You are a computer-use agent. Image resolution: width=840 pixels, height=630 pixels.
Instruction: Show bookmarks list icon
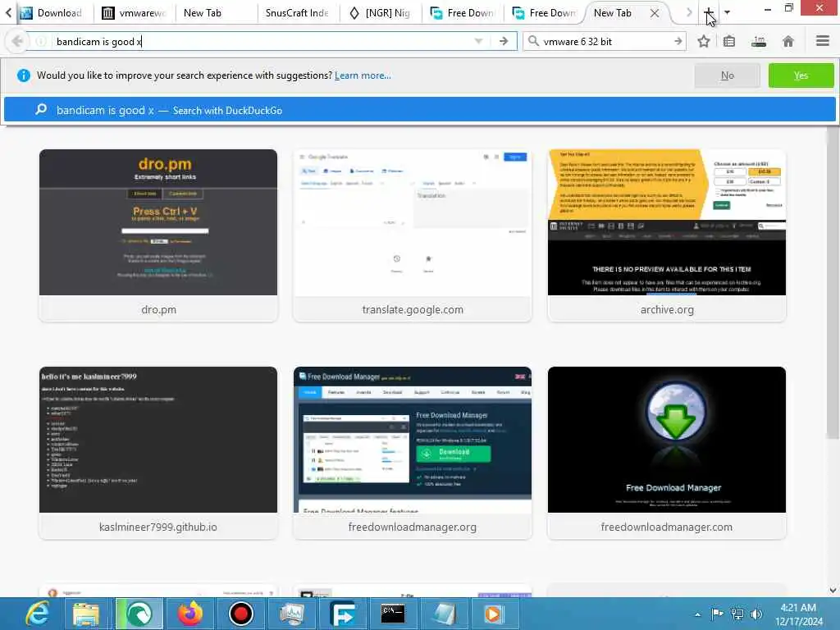(729, 41)
